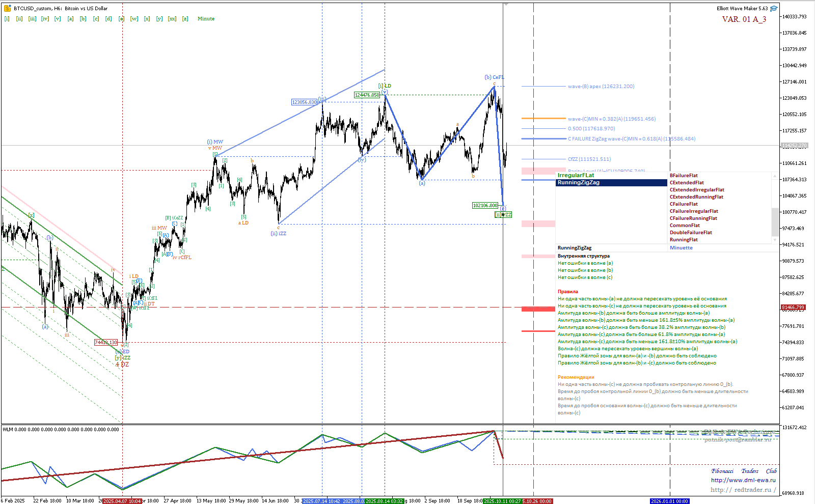Viewport: 815px width, 504px height.
Task: Click the VAR. 01 A_3 variant label
Action: (x=744, y=19)
